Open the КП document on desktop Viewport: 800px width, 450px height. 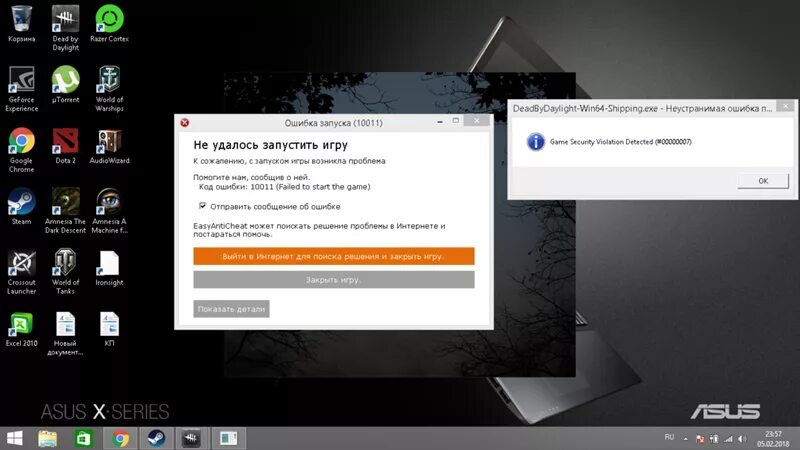pyautogui.click(x=109, y=329)
